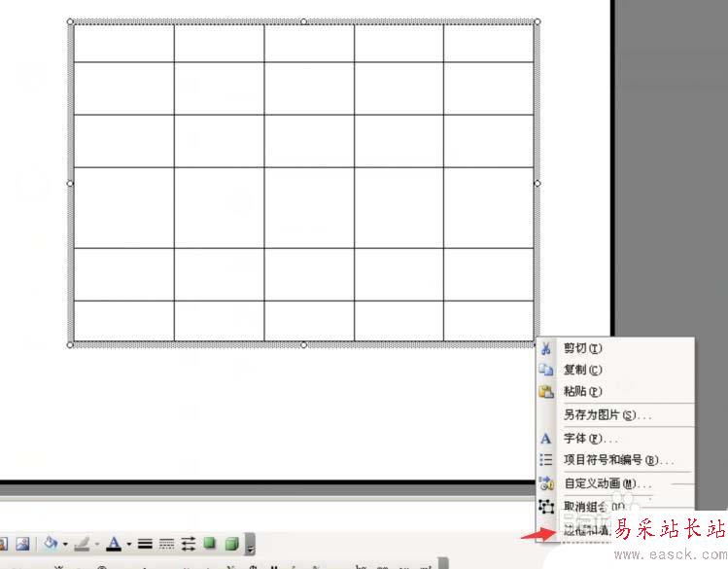Click the right-middle handle of the table
728x569 pixels.
[537, 184]
